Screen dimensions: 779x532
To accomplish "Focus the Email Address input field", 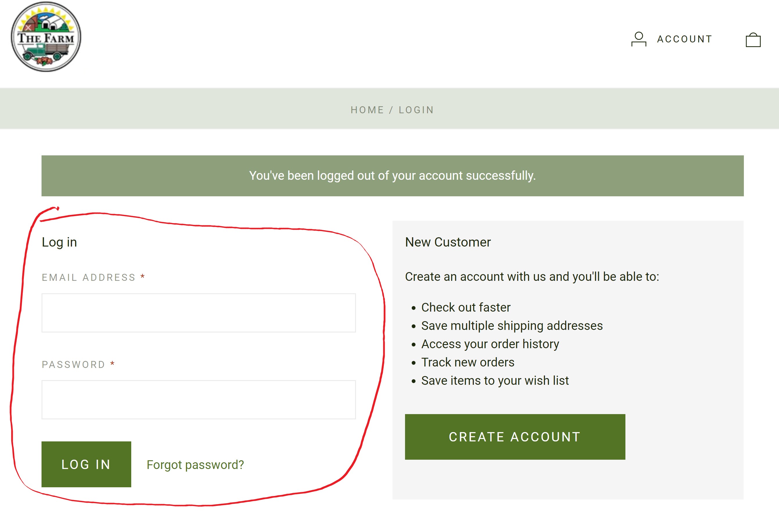I will pos(198,313).
